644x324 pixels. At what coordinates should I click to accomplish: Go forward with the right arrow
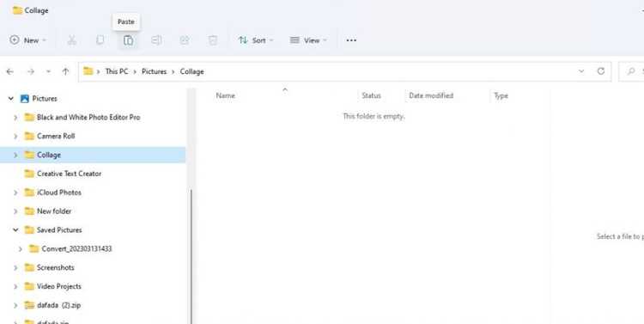coord(31,71)
